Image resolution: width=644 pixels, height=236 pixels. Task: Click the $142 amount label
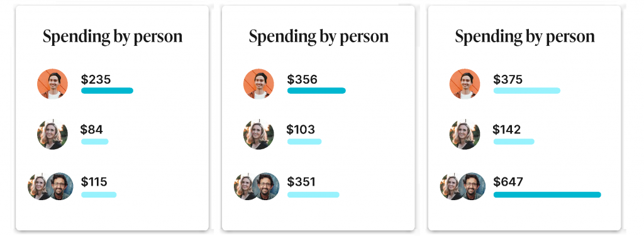[507, 130]
